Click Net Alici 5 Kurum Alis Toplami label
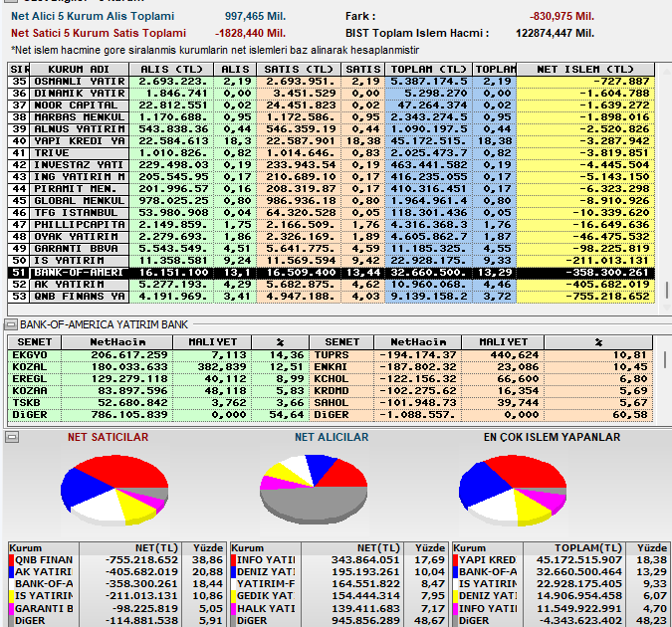The height and width of the screenshot is (627, 672). click(93, 17)
